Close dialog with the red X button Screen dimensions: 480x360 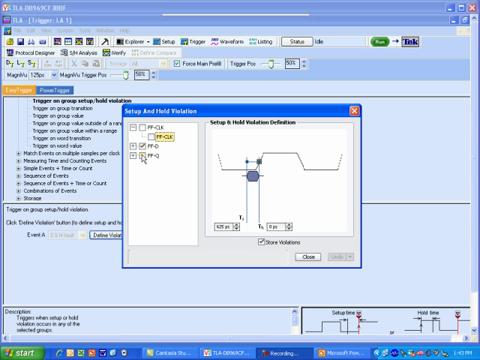354,111
